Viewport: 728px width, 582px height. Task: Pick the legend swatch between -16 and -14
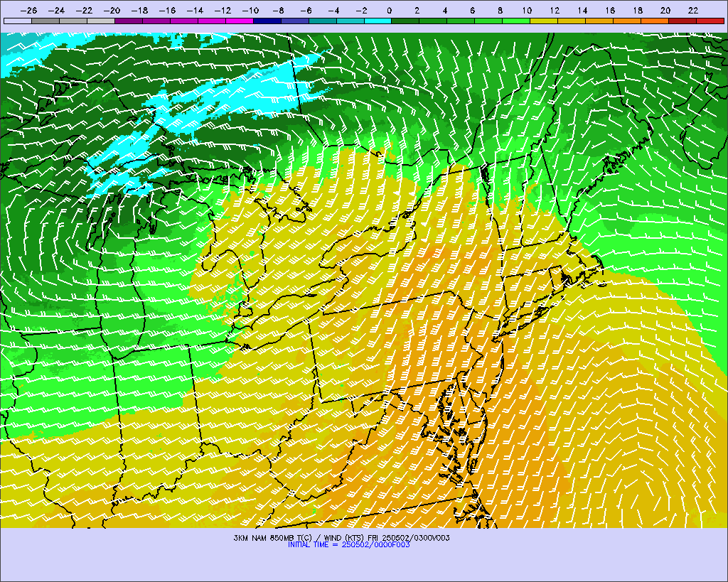coord(184,21)
